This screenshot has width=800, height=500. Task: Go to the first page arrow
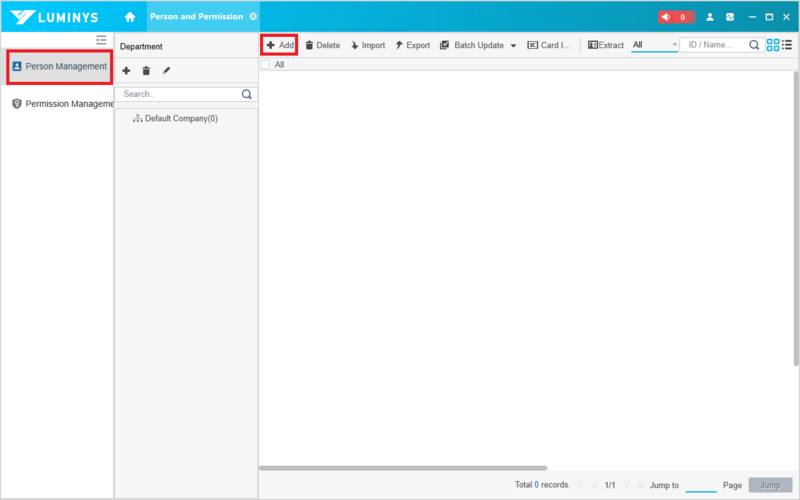point(580,485)
